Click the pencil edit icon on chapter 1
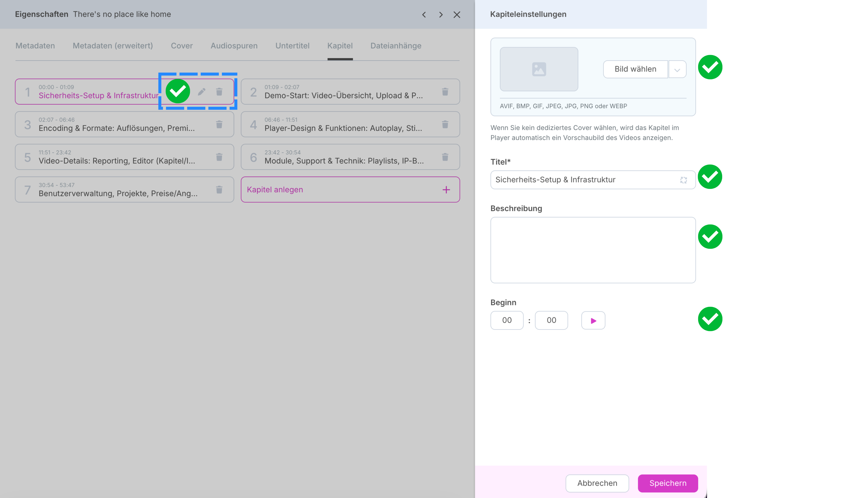The image size is (868, 498). [201, 92]
